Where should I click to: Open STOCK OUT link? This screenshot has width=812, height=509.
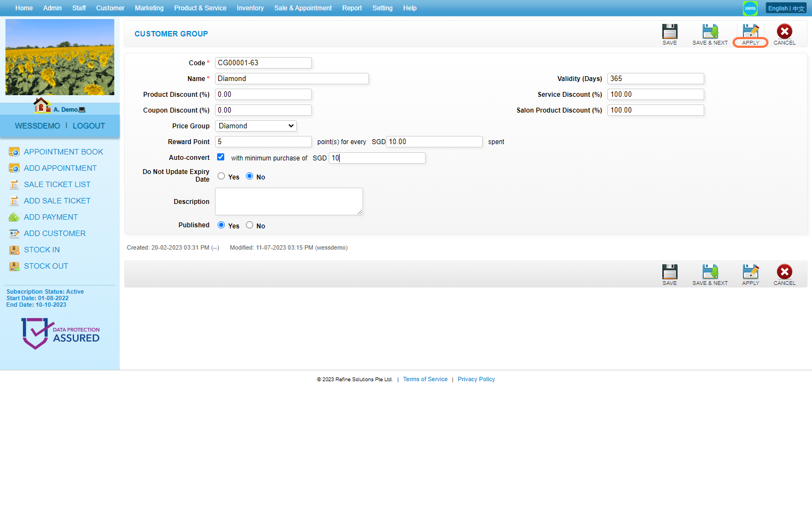(x=46, y=266)
